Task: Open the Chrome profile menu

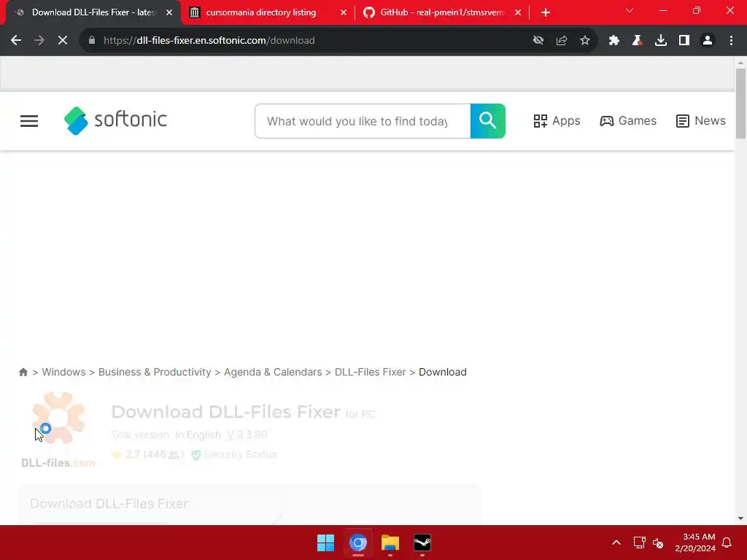Action: [x=708, y=41]
